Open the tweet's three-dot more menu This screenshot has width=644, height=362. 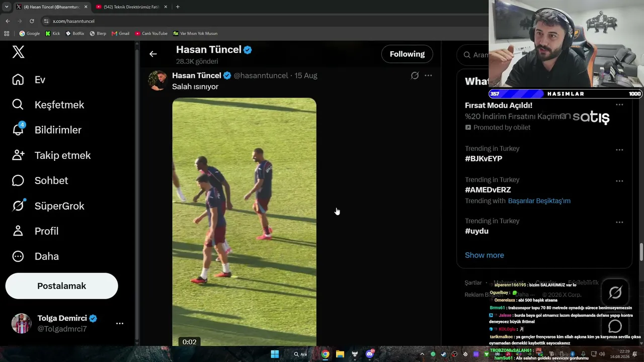(428, 75)
